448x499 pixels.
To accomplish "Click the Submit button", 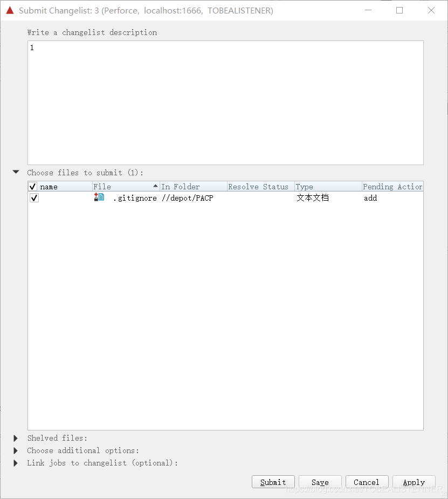I will (273, 482).
